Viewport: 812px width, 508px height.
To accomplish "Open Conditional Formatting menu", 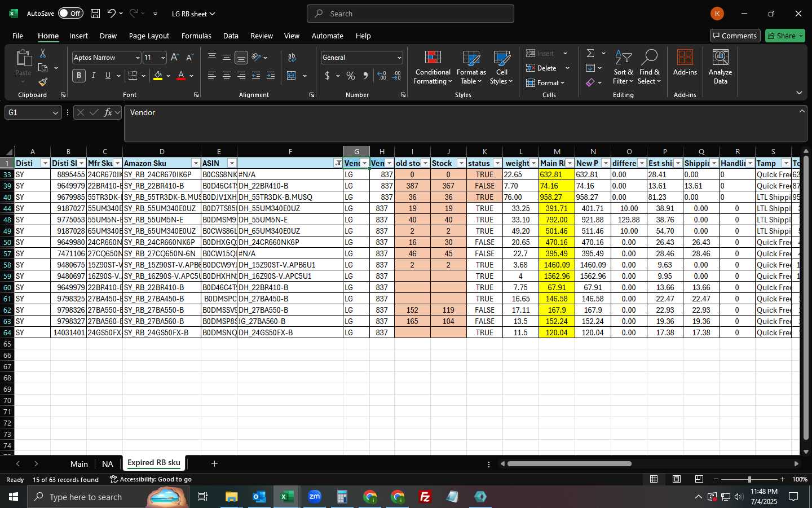I will click(x=433, y=68).
